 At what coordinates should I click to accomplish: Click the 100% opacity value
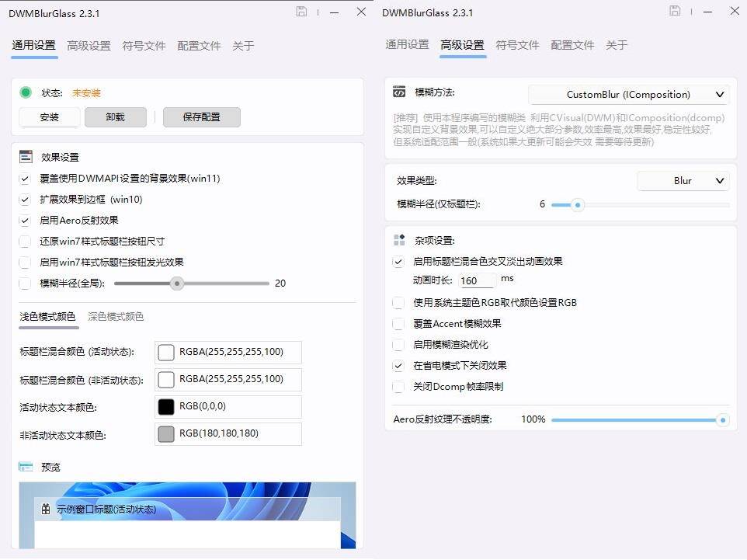click(533, 419)
